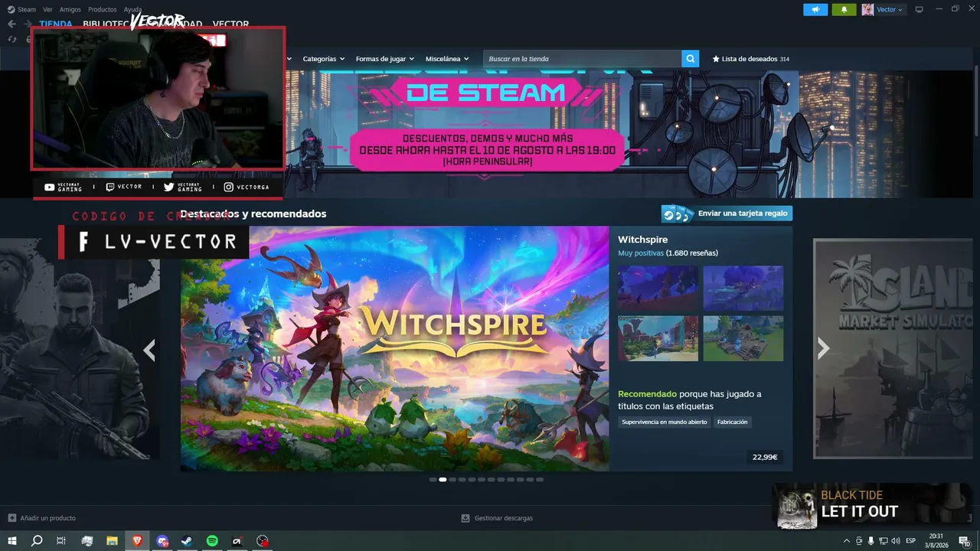The image size is (980, 551).
Task: Click the microphone icon in system tray
Action: pos(871,541)
